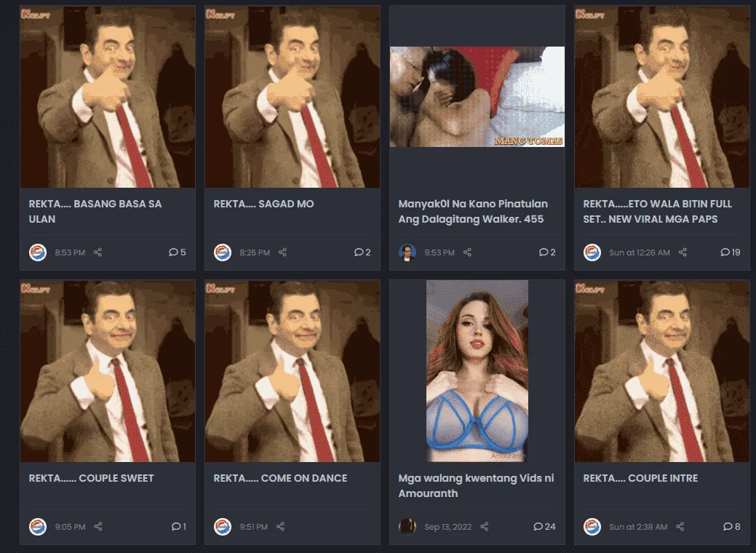This screenshot has width=756, height=553.
Task: Click share icon on SAGAD MO card
Action: pyautogui.click(x=282, y=252)
